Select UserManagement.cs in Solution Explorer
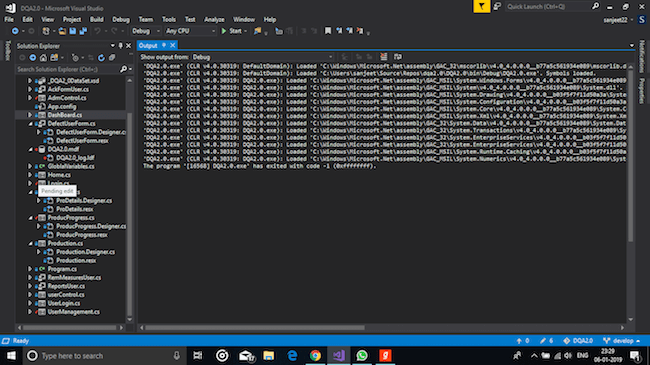This screenshot has height=365, width=650. pyautogui.click(x=73, y=312)
